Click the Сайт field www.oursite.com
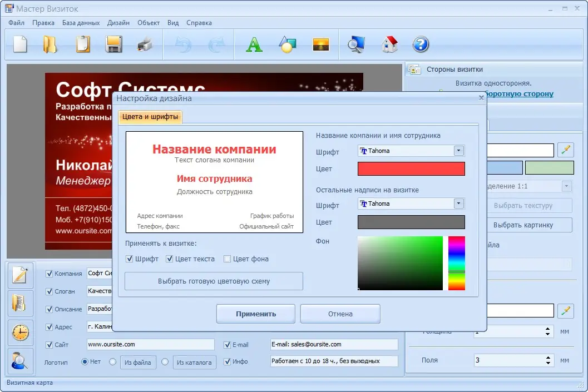The width and height of the screenshot is (588, 392). click(x=151, y=344)
